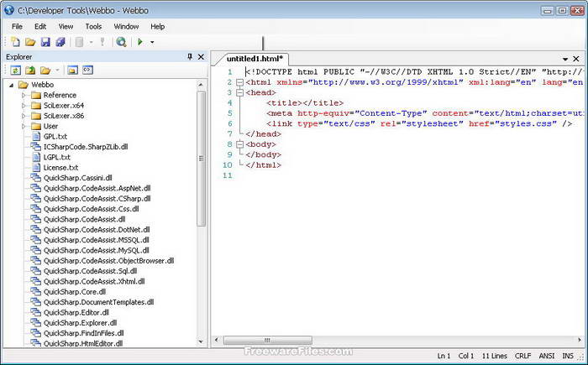Screen dimensions: 588x365
Task: Close the Explorer panel
Action: (x=201, y=56)
